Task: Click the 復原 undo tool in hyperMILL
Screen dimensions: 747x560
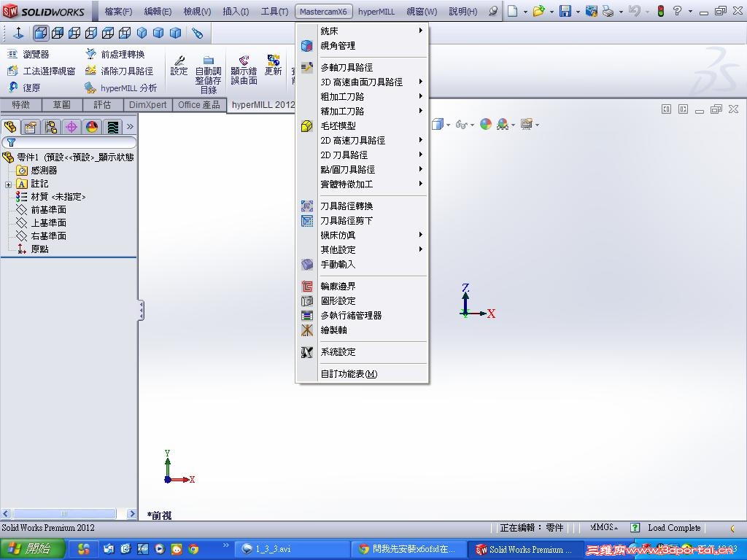Action: (24, 87)
